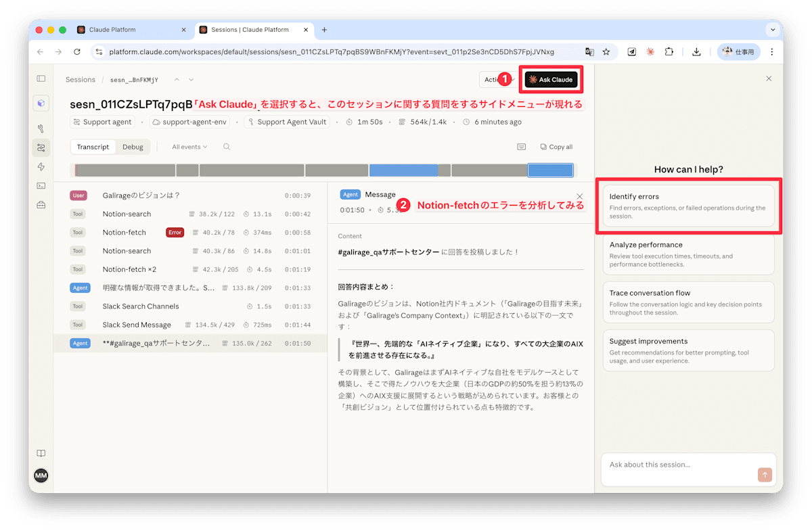
Task: Select the Slack Search Channels row
Action: point(190,306)
